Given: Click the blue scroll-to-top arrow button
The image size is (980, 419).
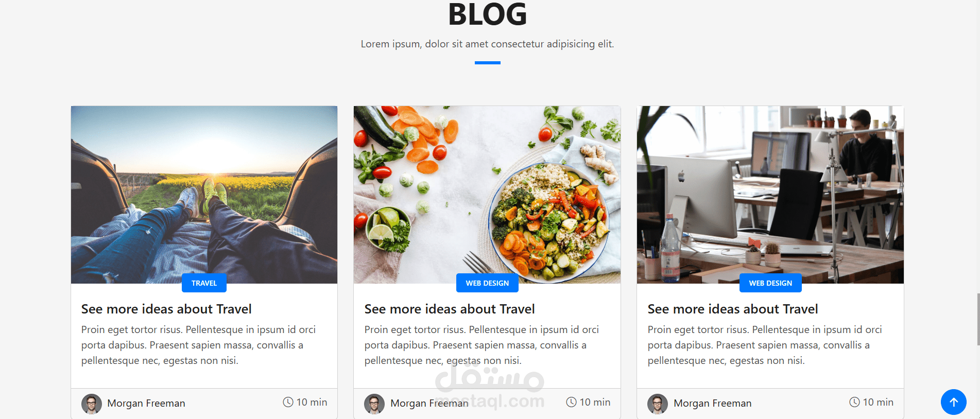Looking at the screenshot, I should pyautogui.click(x=953, y=402).
